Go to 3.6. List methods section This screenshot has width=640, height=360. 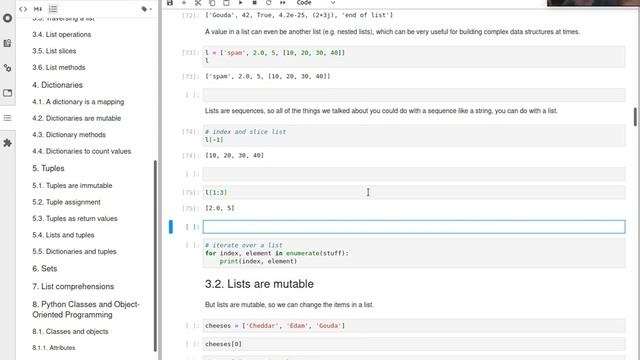[59, 67]
